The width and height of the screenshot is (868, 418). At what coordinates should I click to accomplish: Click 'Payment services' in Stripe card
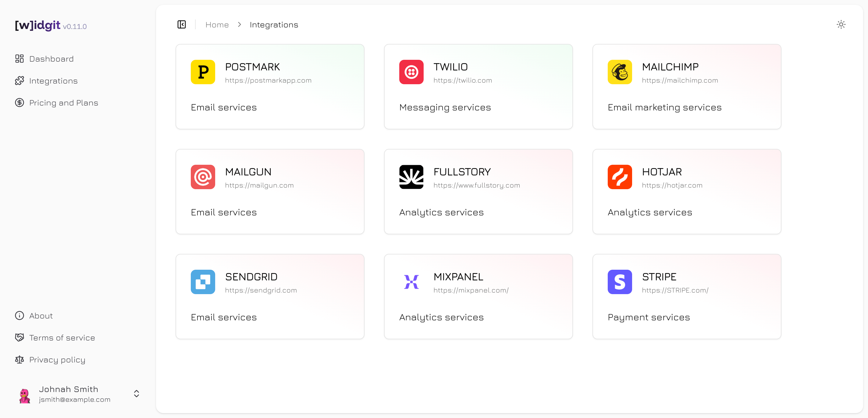coord(649,317)
